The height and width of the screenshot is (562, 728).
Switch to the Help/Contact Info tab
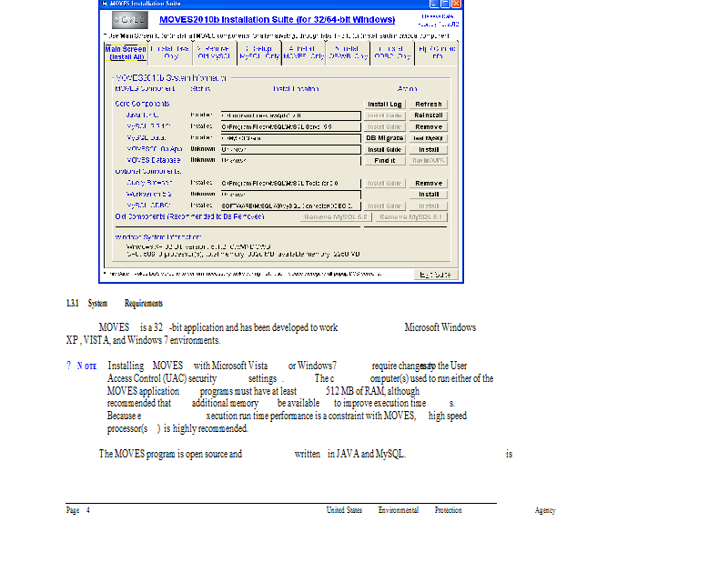click(x=438, y=52)
